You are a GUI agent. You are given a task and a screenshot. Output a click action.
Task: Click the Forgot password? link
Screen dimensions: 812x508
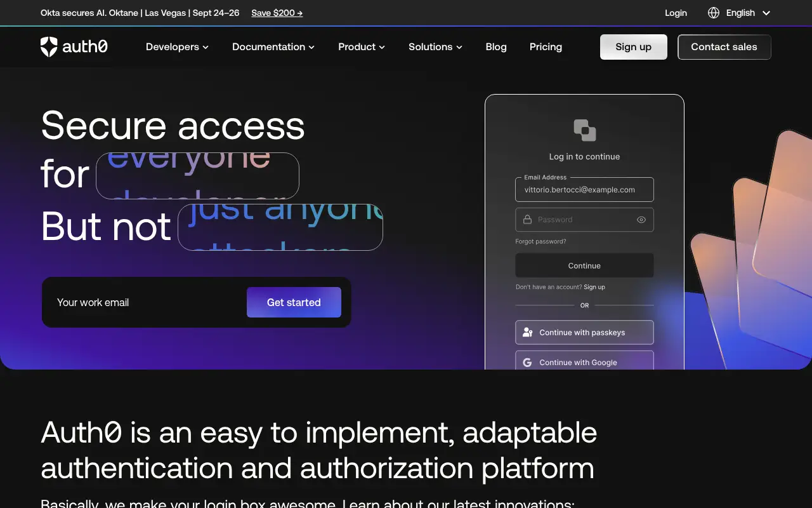tap(541, 241)
